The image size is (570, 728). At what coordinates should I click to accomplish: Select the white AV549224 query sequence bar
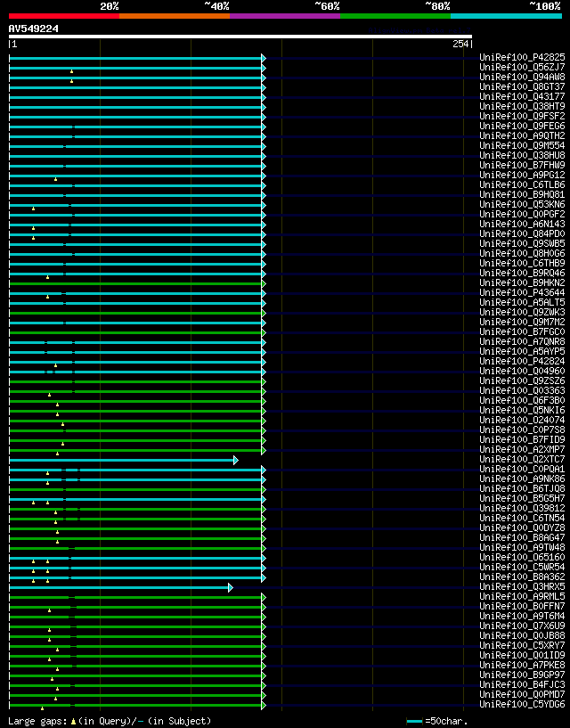(x=240, y=37)
